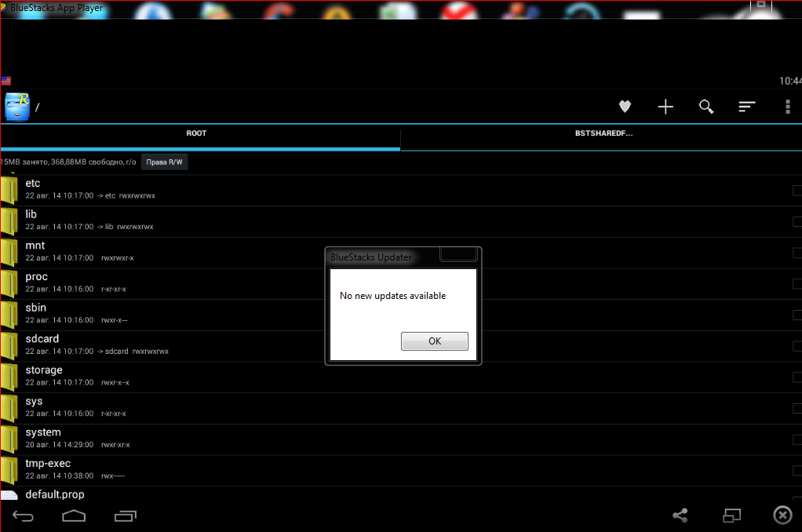
Task: Toggle the BlueStacks full screen icon
Action: [x=731, y=516]
